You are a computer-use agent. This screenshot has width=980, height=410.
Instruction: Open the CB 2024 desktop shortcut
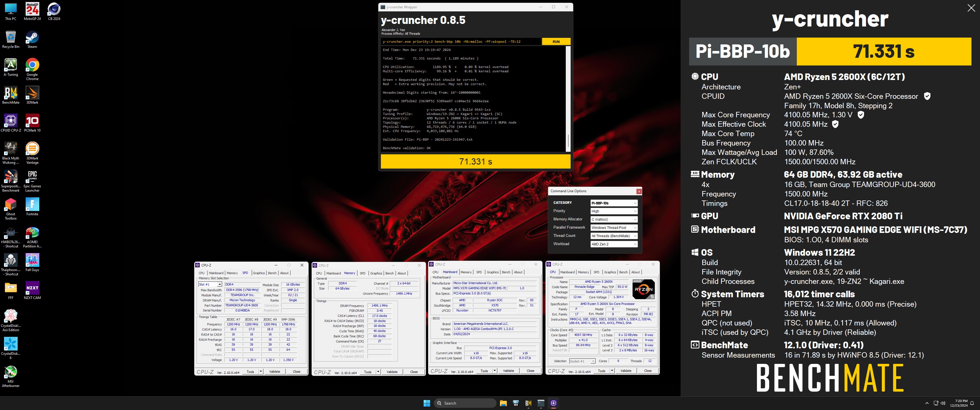click(x=54, y=11)
